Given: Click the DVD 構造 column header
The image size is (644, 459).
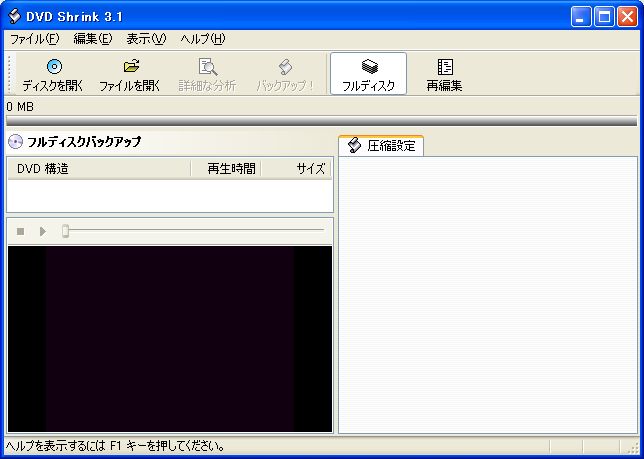Looking at the screenshot, I should [x=99, y=168].
